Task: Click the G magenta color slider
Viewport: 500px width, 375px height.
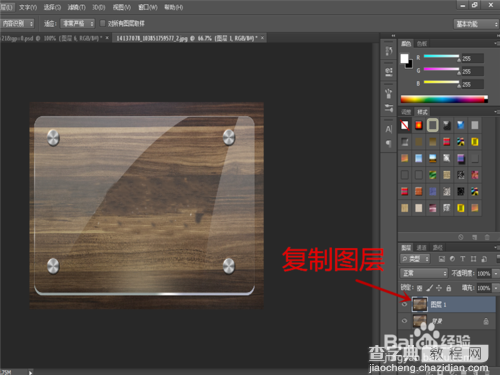Action: pyautogui.click(x=442, y=69)
